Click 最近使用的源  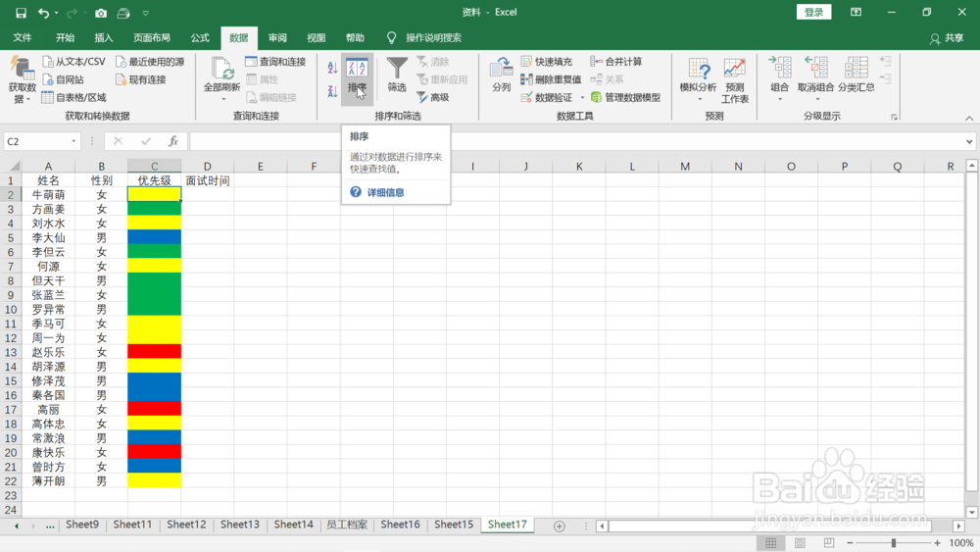(150, 61)
